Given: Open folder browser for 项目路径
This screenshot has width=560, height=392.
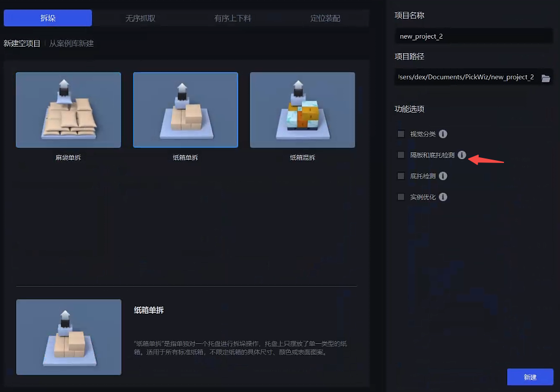Looking at the screenshot, I should coord(545,78).
